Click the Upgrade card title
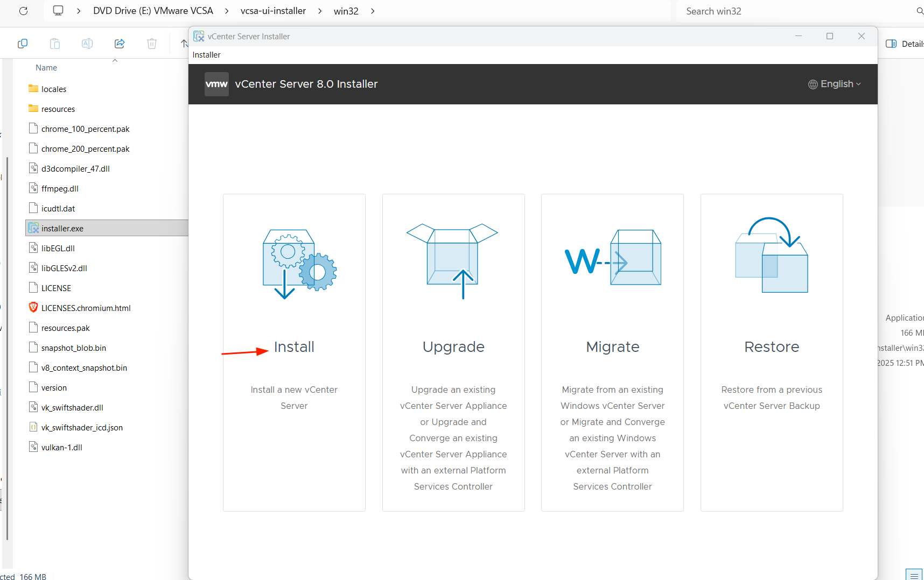Screen dimensions: 924x580 [453, 347]
